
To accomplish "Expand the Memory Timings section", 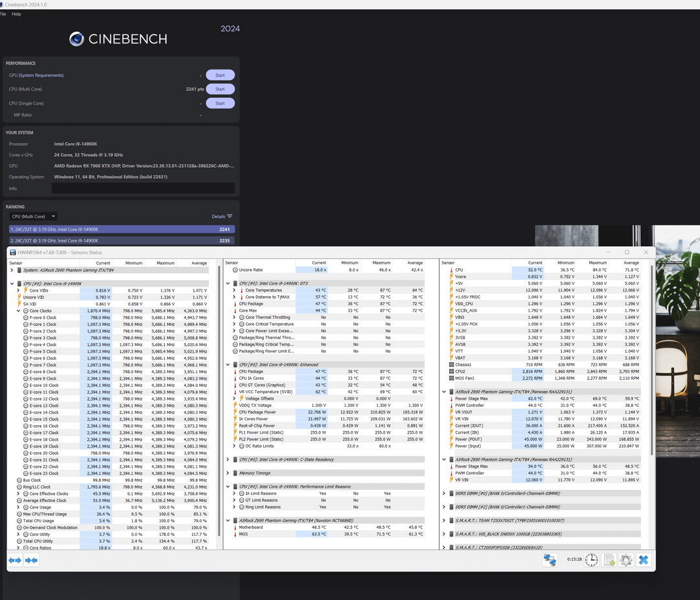I will pyautogui.click(x=228, y=473).
